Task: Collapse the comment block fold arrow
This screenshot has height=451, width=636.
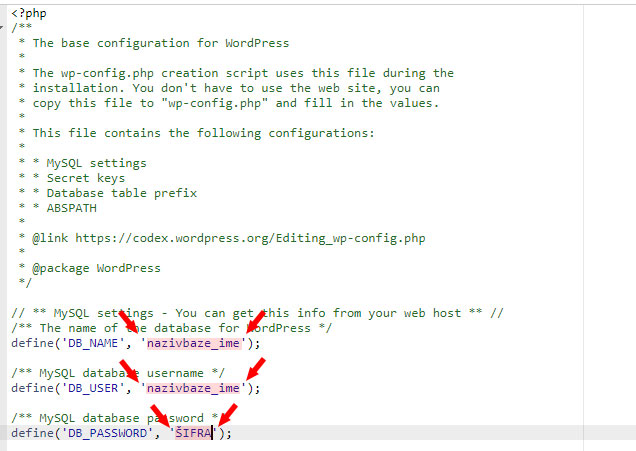Action: coord(3,29)
